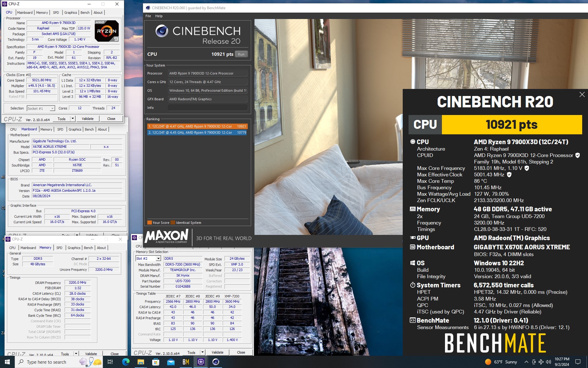Click Validate in CPU window
The image size is (588, 368).
(88, 119)
